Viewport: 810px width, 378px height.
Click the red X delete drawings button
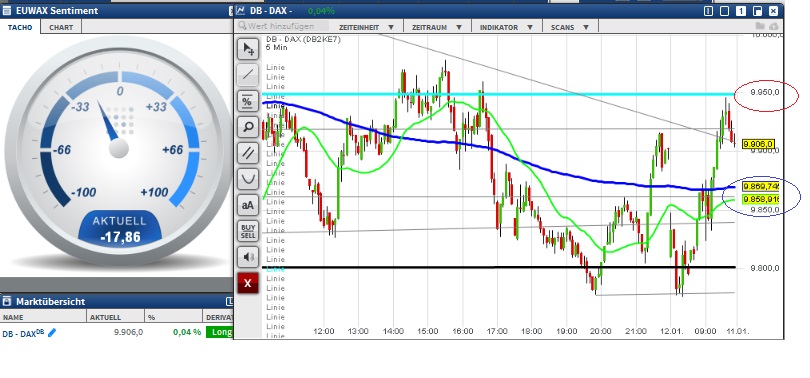[248, 283]
